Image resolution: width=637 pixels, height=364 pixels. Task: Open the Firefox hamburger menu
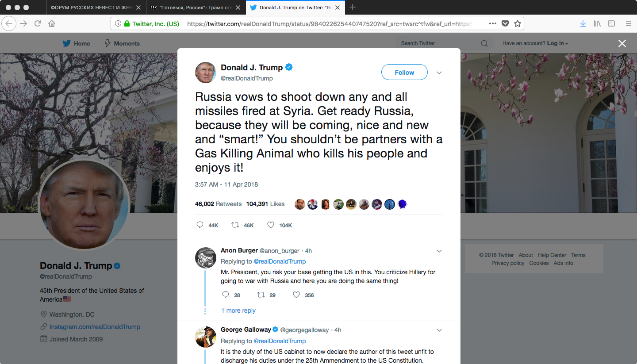629,23
